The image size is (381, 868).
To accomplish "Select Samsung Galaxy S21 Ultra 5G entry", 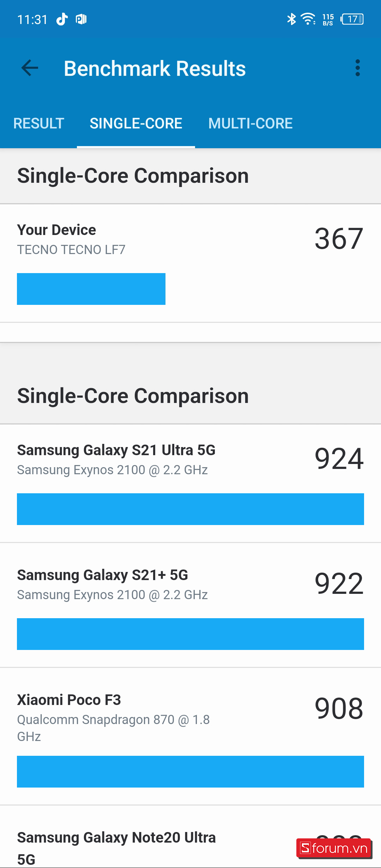I will click(x=116, y=459).
